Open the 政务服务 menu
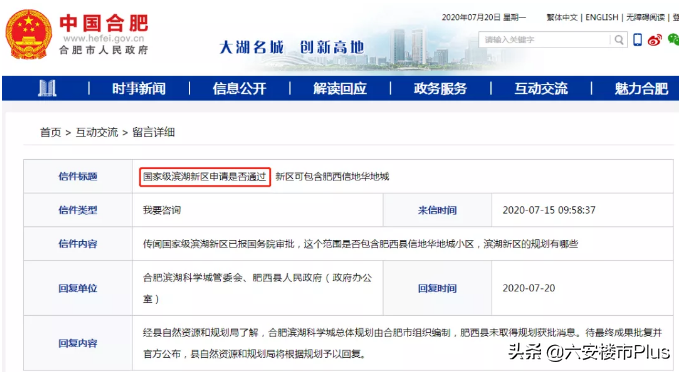Image resolution: width=682 pixels, height=372 pixels. coord(440,89)
